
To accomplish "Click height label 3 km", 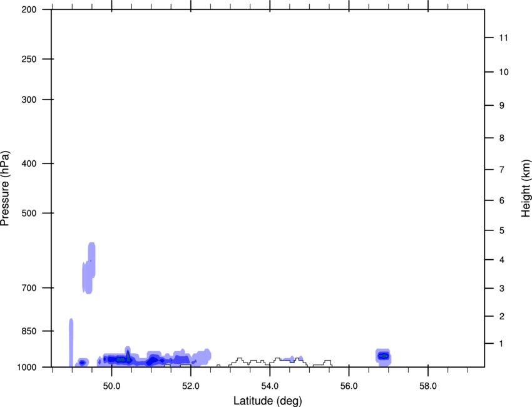I will pos(502,288).
